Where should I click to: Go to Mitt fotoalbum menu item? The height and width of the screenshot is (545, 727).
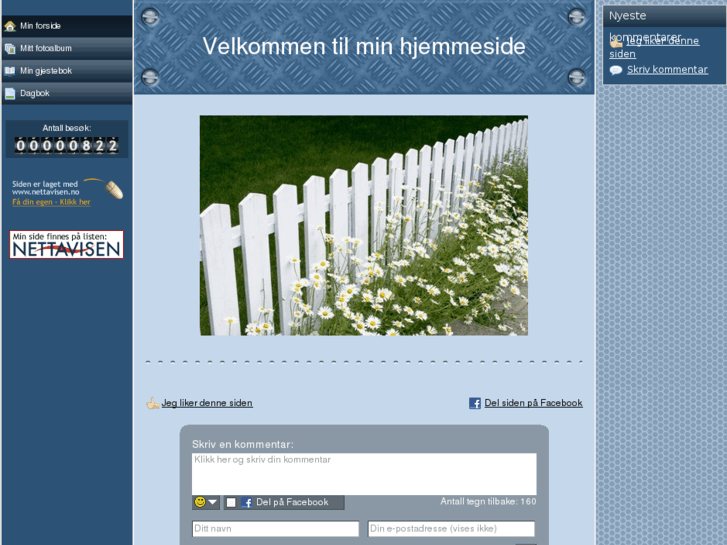coord(67,48)
